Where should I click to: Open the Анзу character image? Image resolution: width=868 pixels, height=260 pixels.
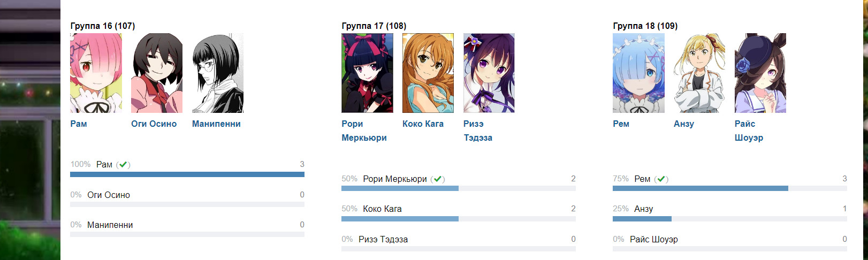(x=699, y=73)
